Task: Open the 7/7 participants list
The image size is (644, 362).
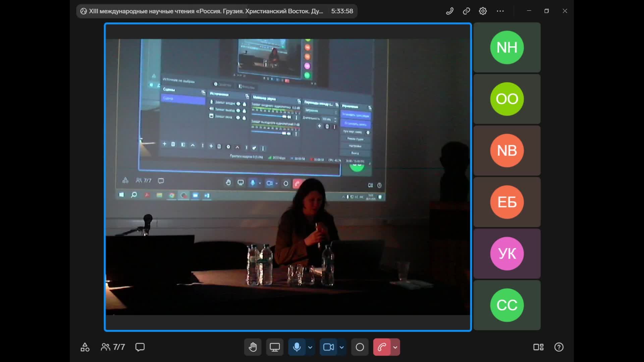Action: 113,347
